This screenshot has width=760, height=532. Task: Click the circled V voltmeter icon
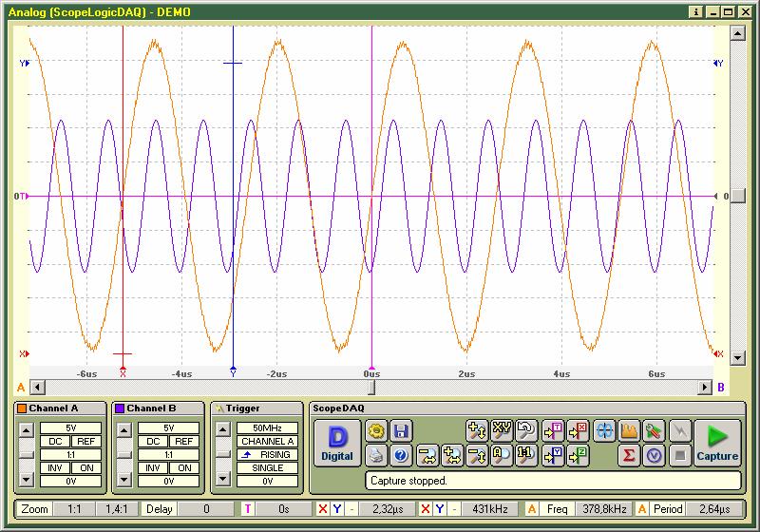(x=654, y=455)
